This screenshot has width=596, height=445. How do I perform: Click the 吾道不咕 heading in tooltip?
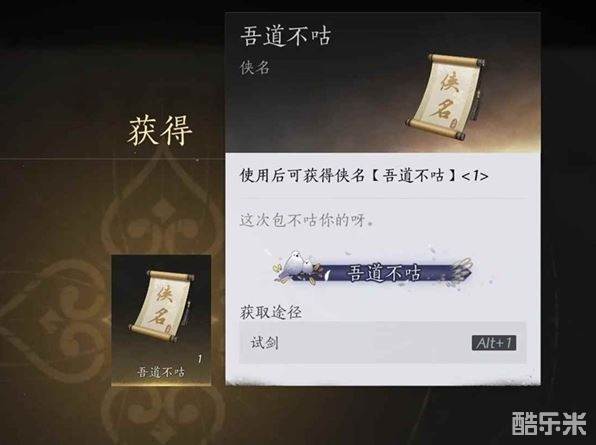point(286,36)
